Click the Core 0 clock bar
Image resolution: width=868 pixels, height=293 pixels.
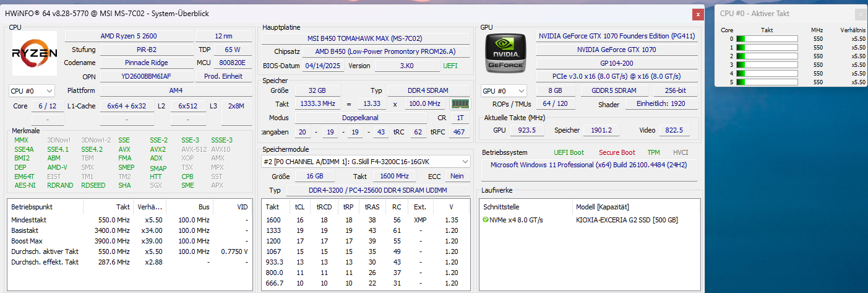(767, 38)
